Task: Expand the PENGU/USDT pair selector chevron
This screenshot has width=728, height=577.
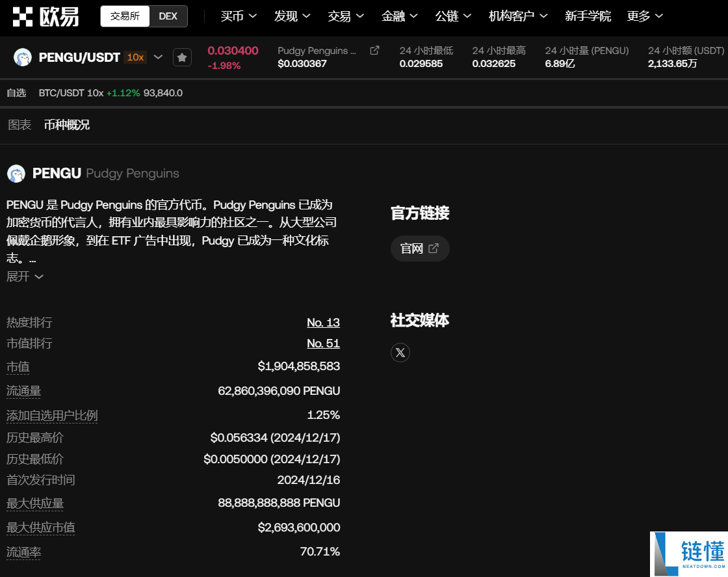Action: (x=159, y=57)
